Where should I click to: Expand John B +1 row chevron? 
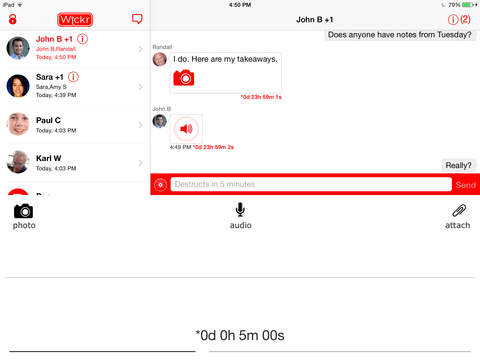141,49
